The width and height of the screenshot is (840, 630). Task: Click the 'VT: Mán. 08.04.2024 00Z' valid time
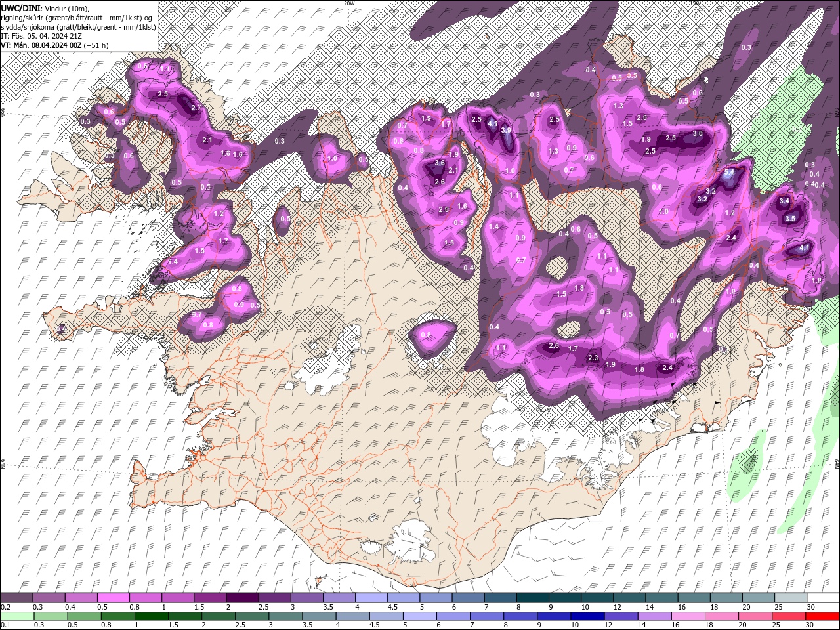tap(41, 45)
